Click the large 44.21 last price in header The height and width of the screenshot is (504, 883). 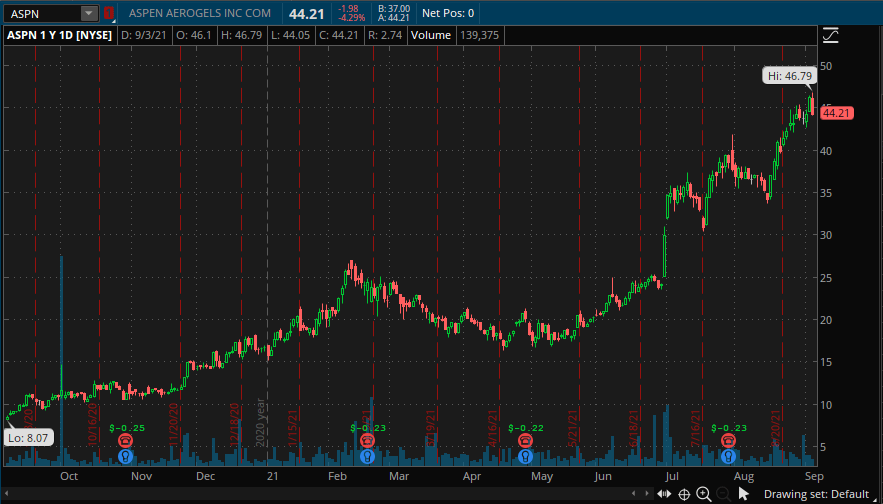307,13
